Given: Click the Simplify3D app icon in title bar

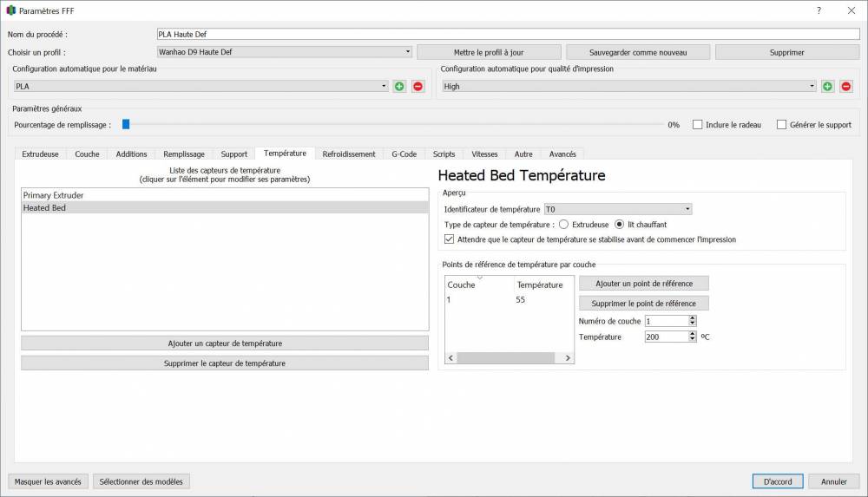Looking at the screenshot, I should click(x=10, y=10).
